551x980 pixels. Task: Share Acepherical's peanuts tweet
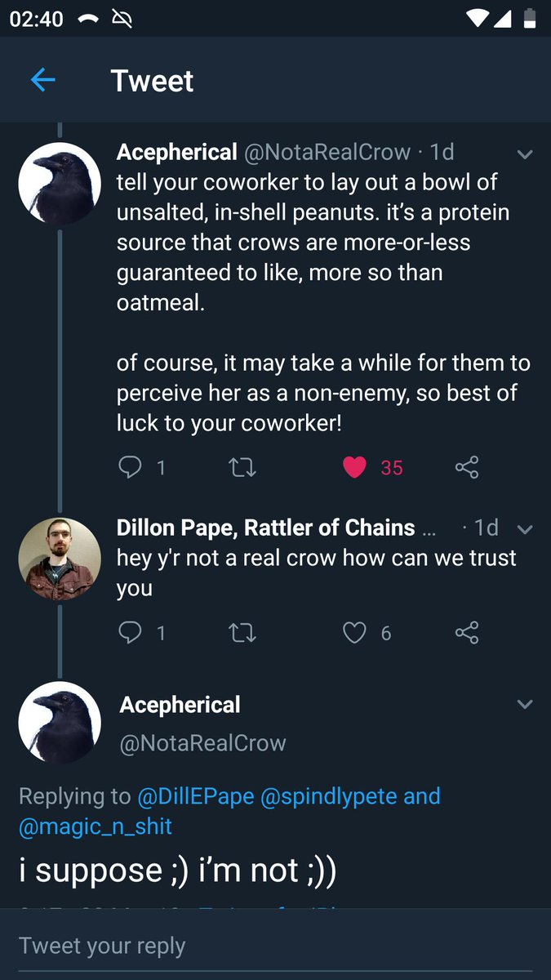[x=466, y=467]
